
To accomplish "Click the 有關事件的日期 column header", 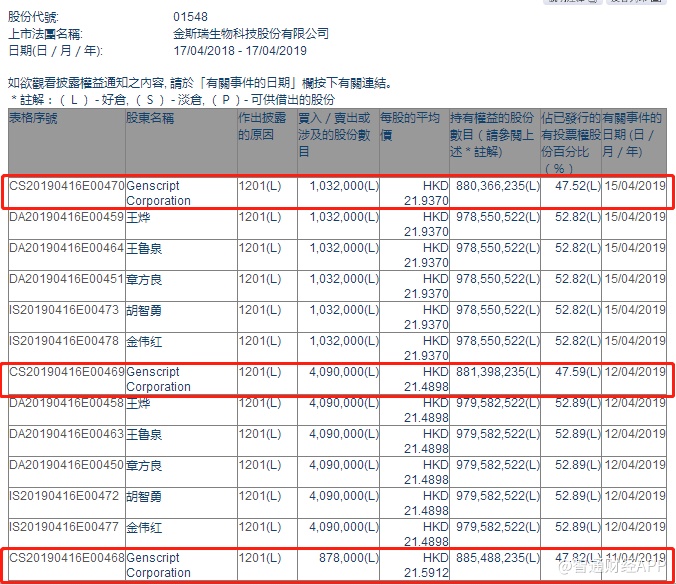I will point(633,134).
